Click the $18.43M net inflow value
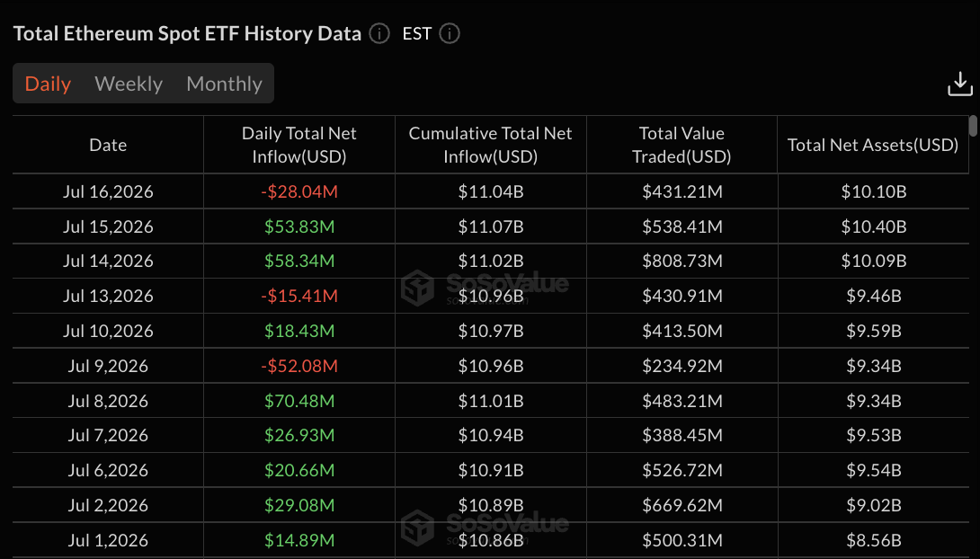This screenshot has width=980, height=559. pyautogui.click(x=299, y=331)
